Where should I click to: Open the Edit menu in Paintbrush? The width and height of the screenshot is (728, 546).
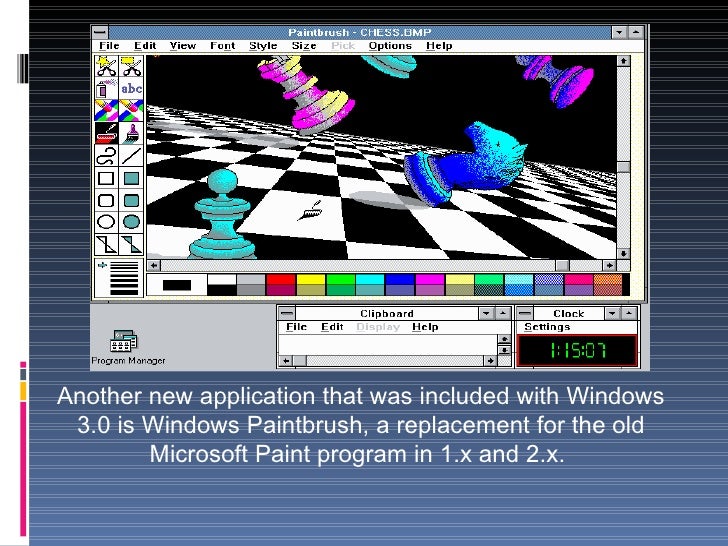pyautogui.click(x=145, y=46)
